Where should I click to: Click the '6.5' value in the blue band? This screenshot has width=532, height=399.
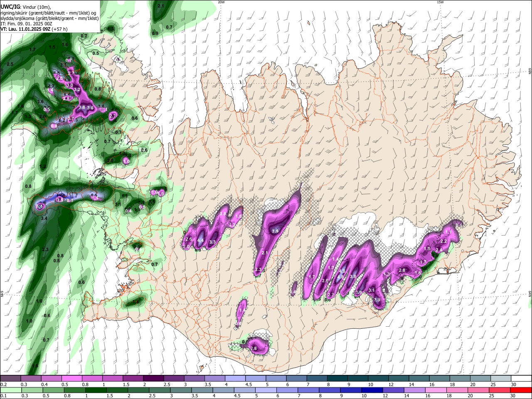[x=94, y=195]
